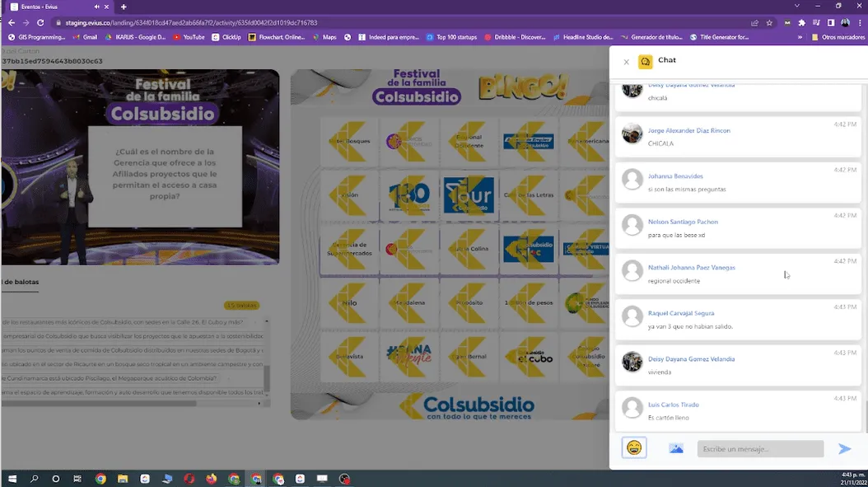Type in the 'Escribe un mensaje' field
The height and width of the screenshot is (487, 868).
(760, 449)
